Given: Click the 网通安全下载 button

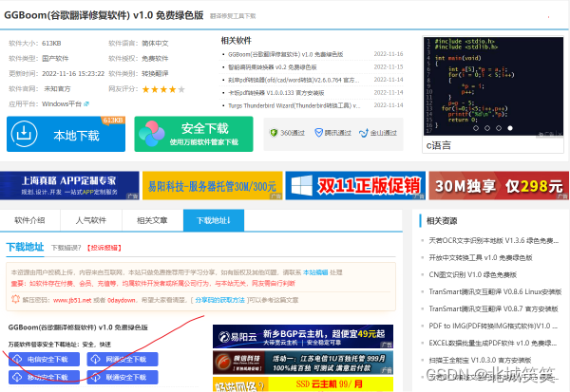Looking at the screenshot, I should (x=123, y=360).
